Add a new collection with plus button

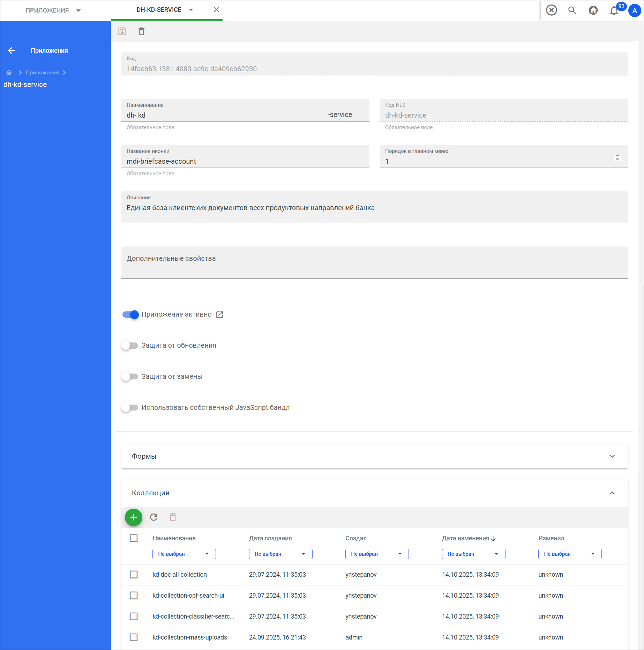(134, 517)
